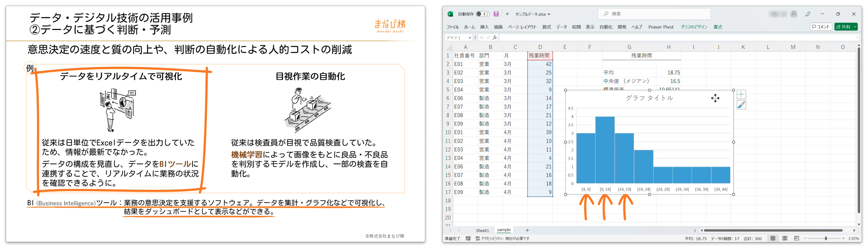Toggle the 自動保存 AutoSave switch

483,14
